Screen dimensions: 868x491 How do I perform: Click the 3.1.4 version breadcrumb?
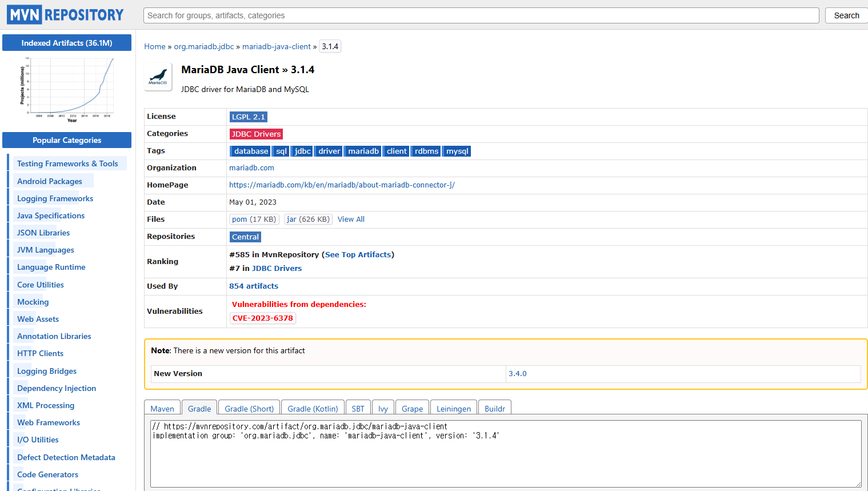coord(330,46)
